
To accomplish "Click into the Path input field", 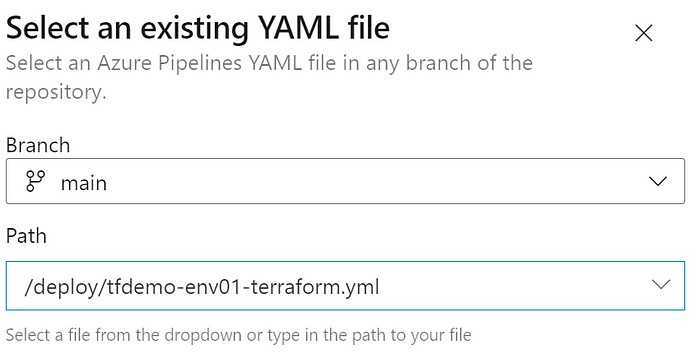I will pos(345,286).
